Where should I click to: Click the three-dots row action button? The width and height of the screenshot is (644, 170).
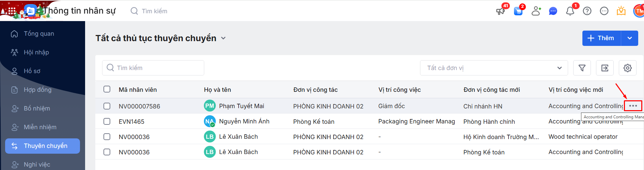633,106
